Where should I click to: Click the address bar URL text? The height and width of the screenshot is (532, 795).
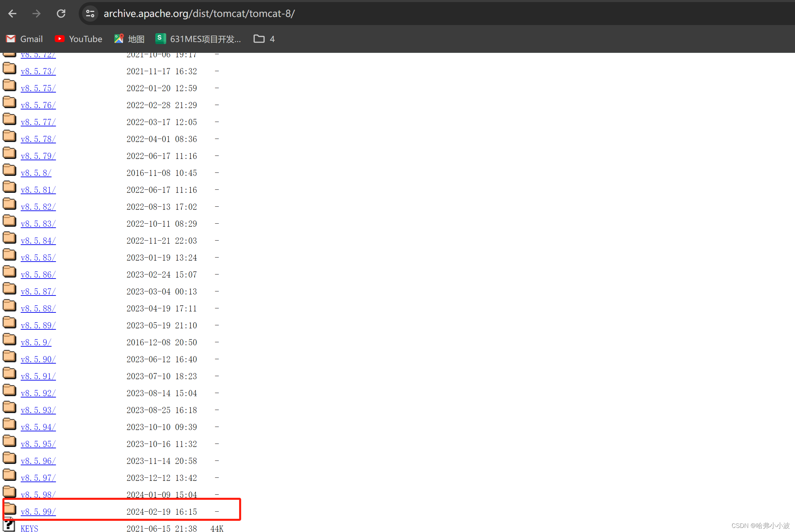click(199, 14)
